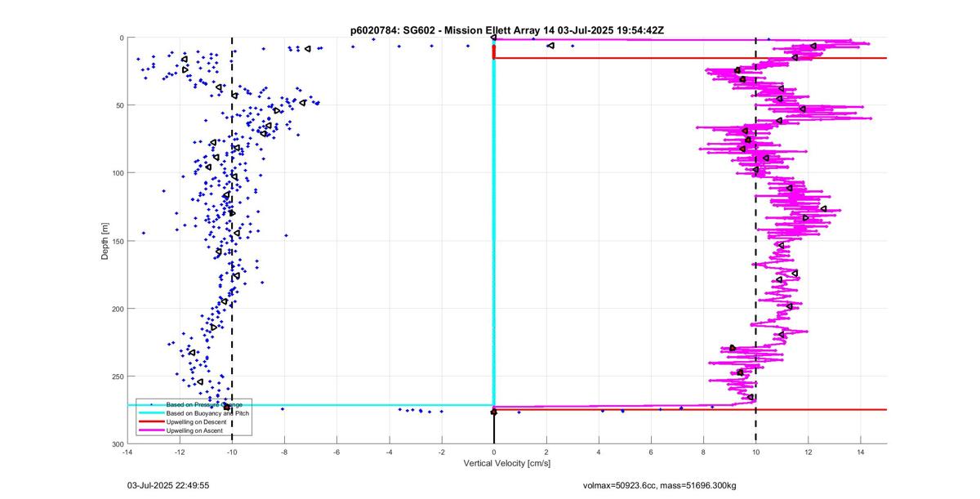Click x-axis tick label '14'
Image resolution: width=980 pixels, height=499 pixels.
click(861, 451)
